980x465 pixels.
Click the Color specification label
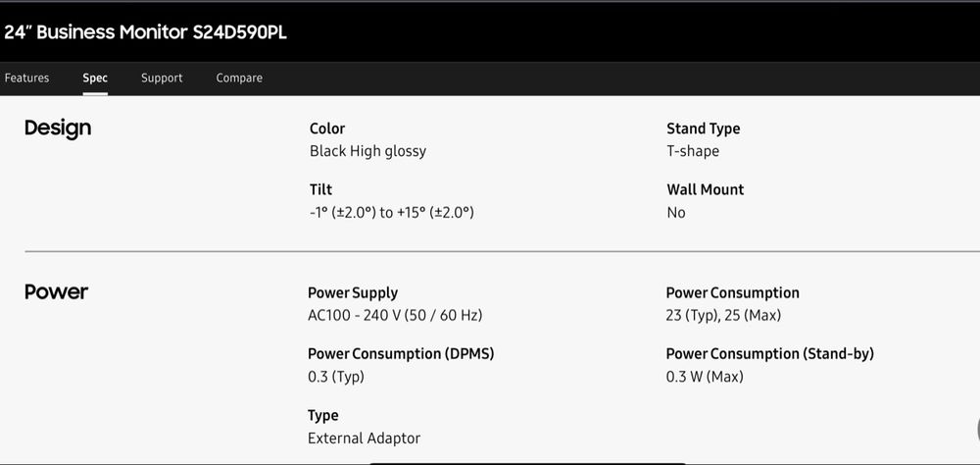327,129
